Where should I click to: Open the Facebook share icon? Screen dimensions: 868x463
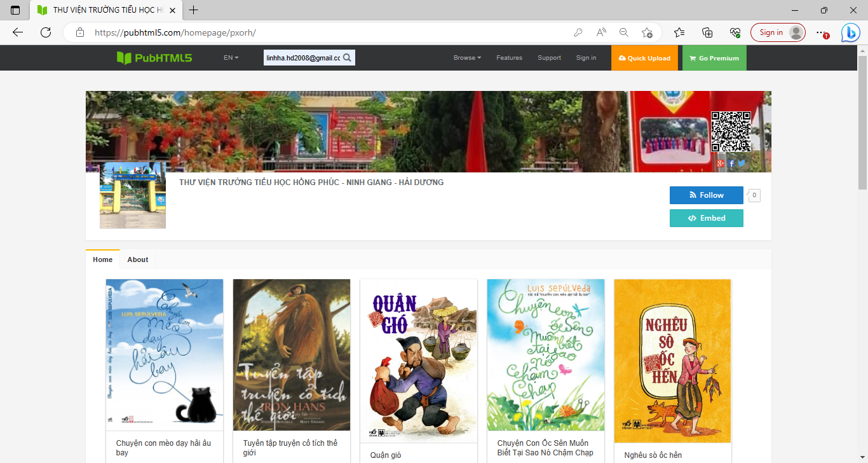[x=731, y=163]
